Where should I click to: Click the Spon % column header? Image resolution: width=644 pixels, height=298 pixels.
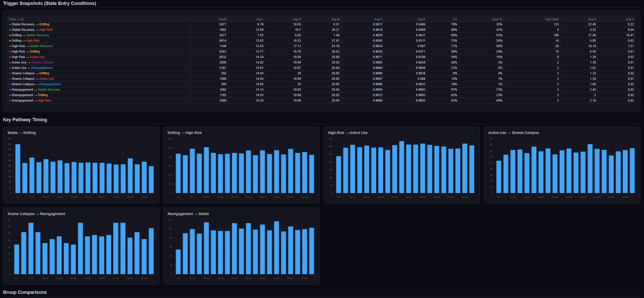(497, 19)
